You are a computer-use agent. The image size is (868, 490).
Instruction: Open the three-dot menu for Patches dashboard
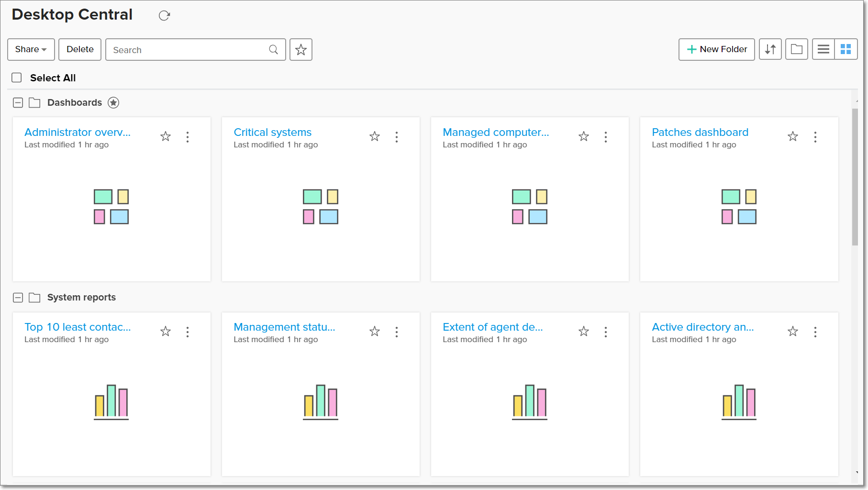tap(815, 137)
